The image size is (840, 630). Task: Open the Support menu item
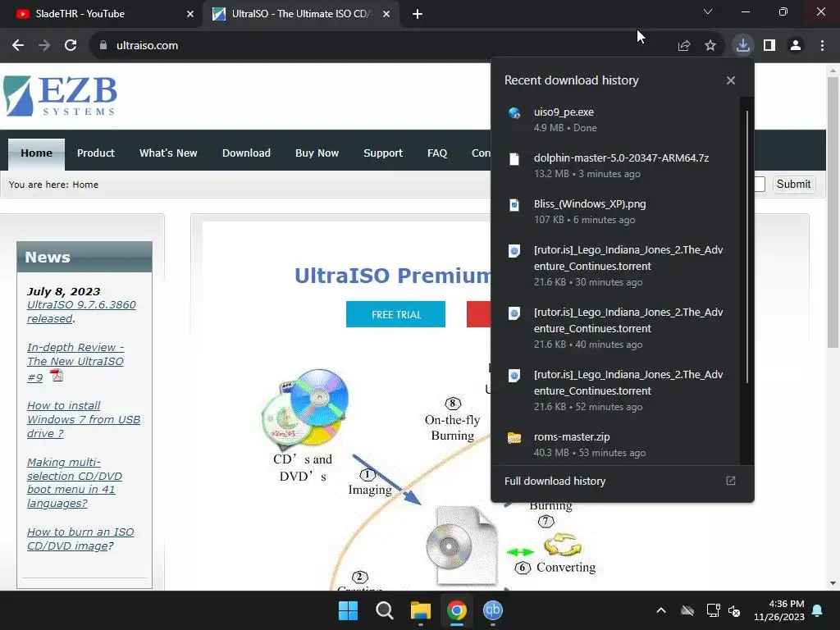point(383,153)
